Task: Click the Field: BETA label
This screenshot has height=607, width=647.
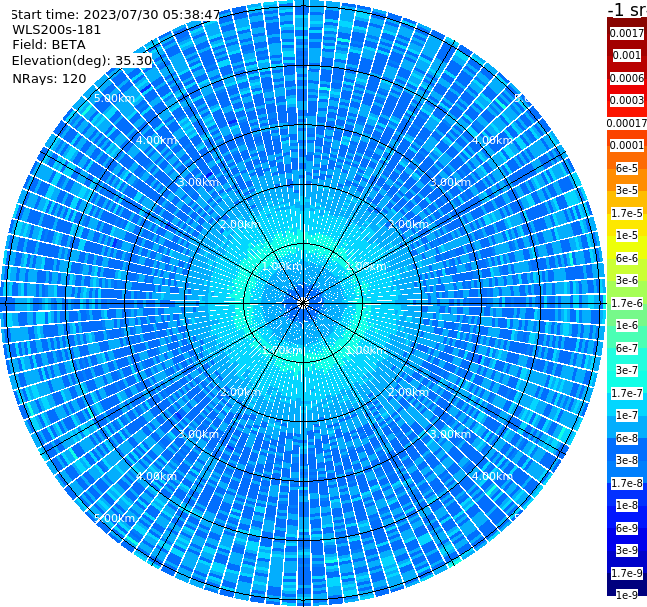Action: point(49,45)
